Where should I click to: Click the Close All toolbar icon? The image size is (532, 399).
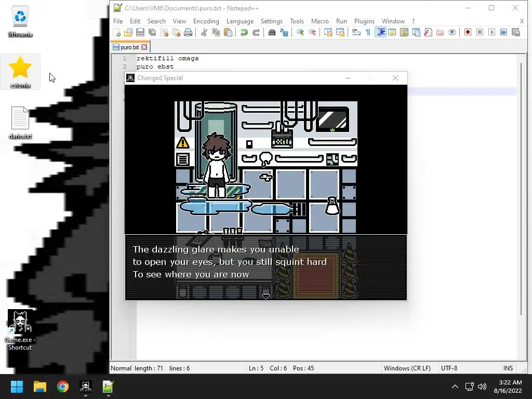point(176,32)
